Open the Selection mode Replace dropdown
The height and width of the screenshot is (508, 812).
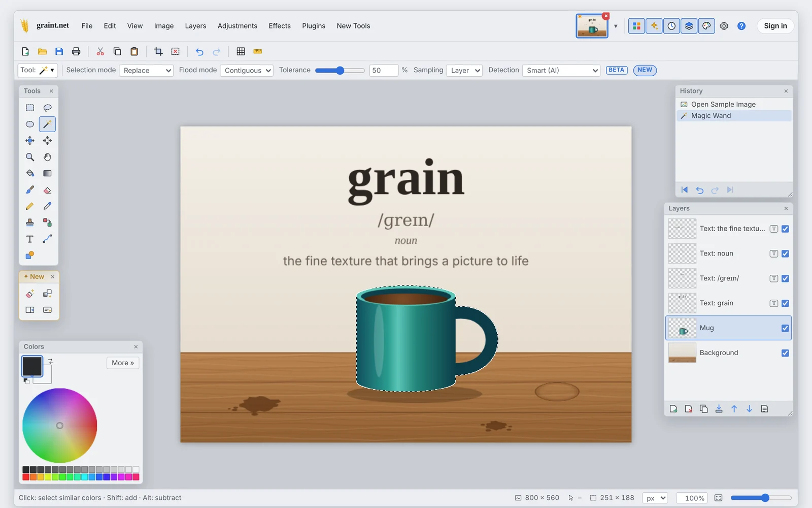pyautogui.click(x=146, y=70)
